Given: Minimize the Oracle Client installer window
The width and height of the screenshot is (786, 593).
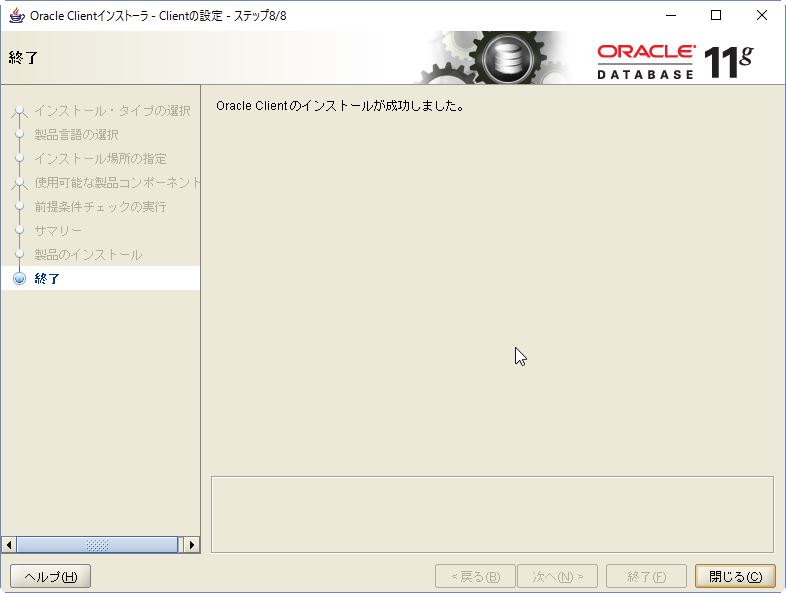Looking at the screenshot, I should [x=671, y=16].
